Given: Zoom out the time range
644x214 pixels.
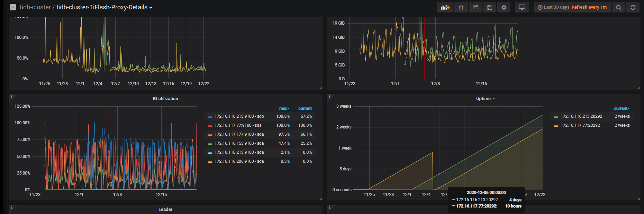Looking at the screenshot, I should pyautogui.click(x=618, y=7).
